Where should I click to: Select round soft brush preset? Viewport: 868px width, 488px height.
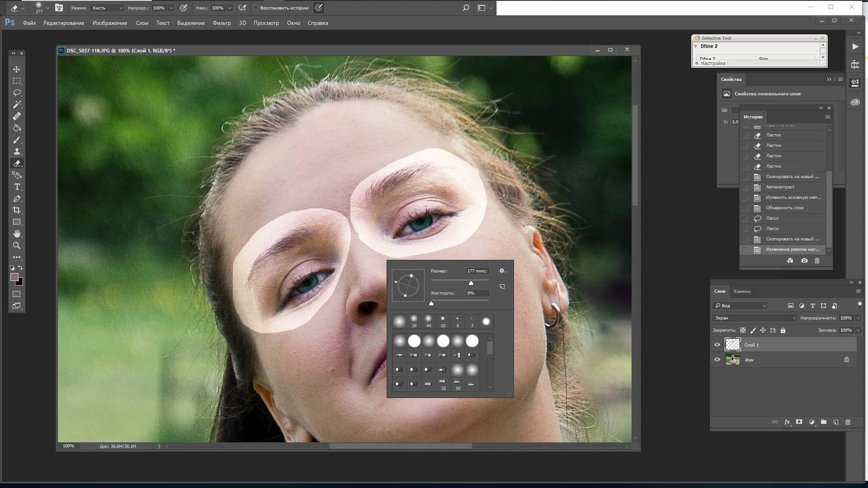point(400,341)
